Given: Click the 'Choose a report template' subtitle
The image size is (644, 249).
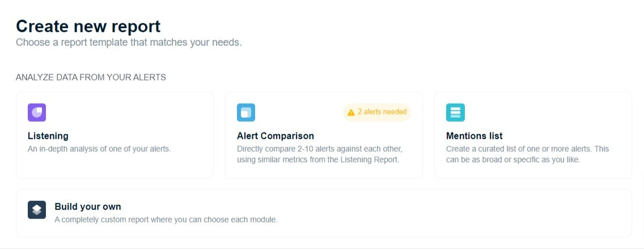Looking at the screenshot, I should tap(129, 42).
